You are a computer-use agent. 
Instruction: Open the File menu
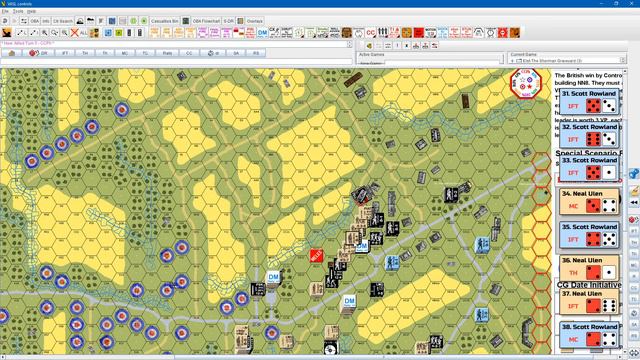pyautogui.click(x=5, y=11)
